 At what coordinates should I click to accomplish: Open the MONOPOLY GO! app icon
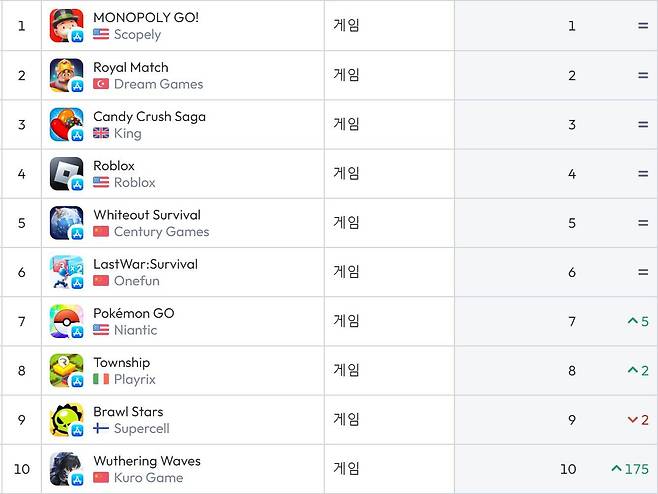(66, 26)
